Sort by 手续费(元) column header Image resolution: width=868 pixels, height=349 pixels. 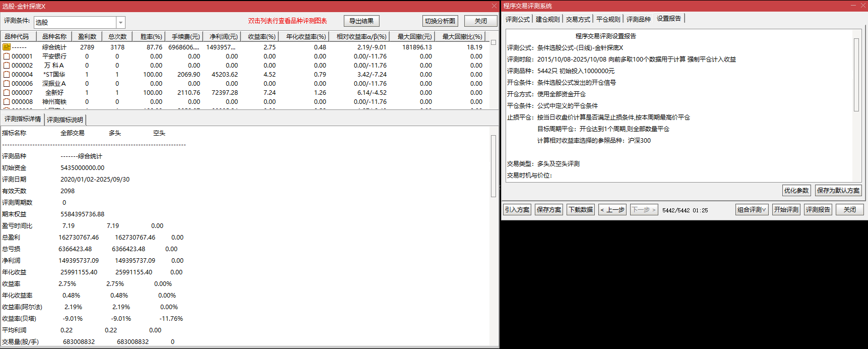point(185,36)
